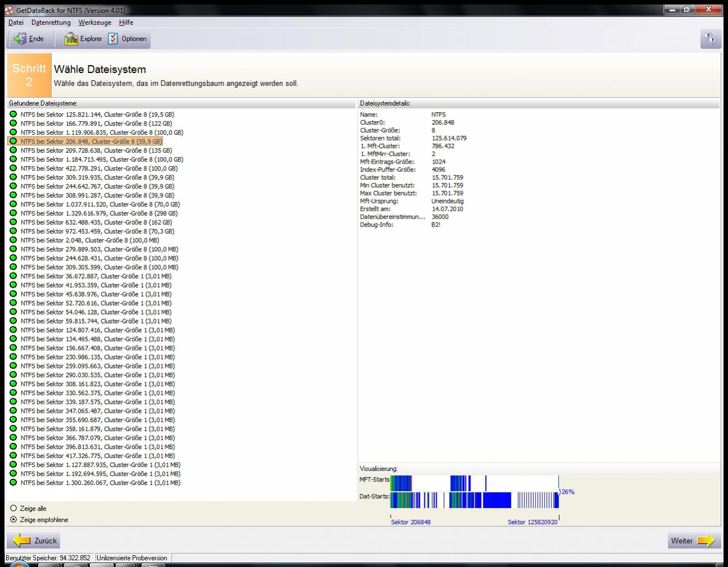Click the GetDataBack lifebuoy icon in title bar
Screen dimensions: 728x567
tap(9, 10)
